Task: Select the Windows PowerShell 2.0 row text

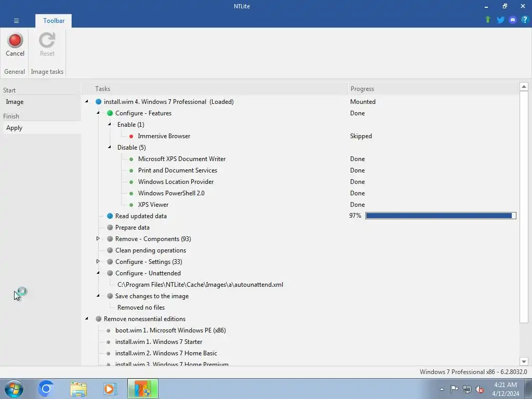Action: (x=171, y=193)
